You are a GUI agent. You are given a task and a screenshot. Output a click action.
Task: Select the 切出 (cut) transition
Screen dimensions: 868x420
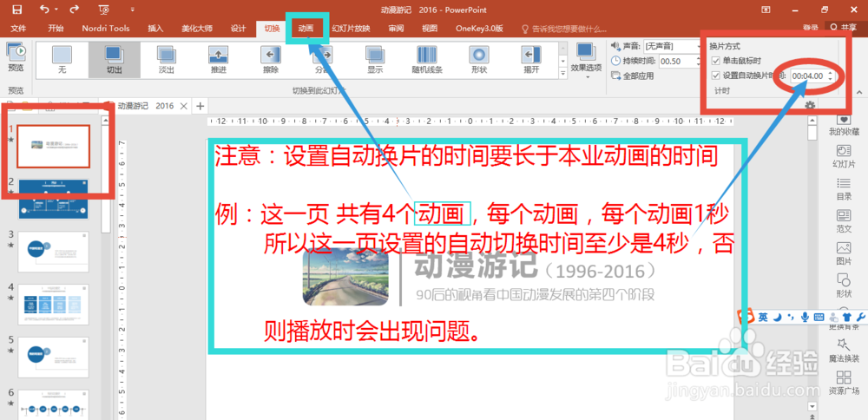coord(114,59)
